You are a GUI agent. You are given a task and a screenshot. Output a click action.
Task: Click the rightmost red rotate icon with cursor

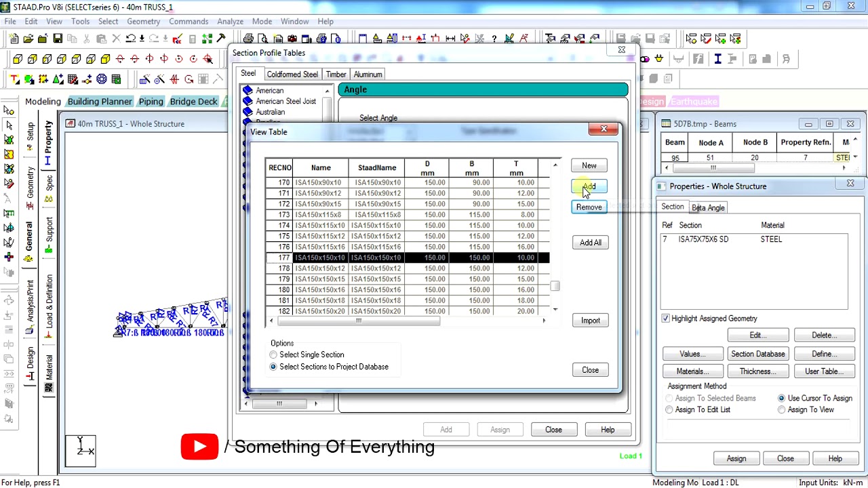pos(208,59)
